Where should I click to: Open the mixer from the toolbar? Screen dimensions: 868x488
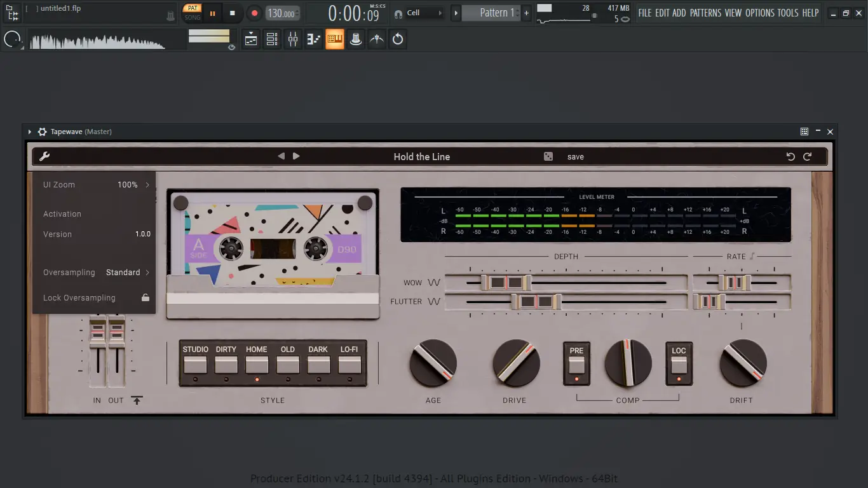[x=293, y=39]
